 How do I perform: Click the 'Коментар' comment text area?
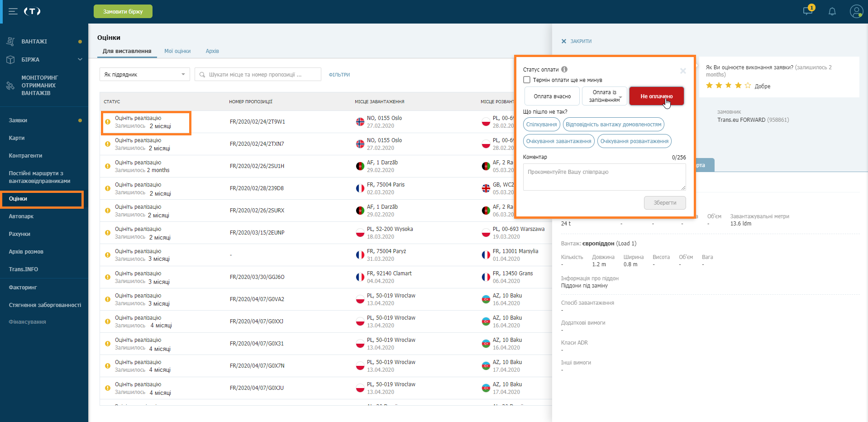(x=605, y=177)
